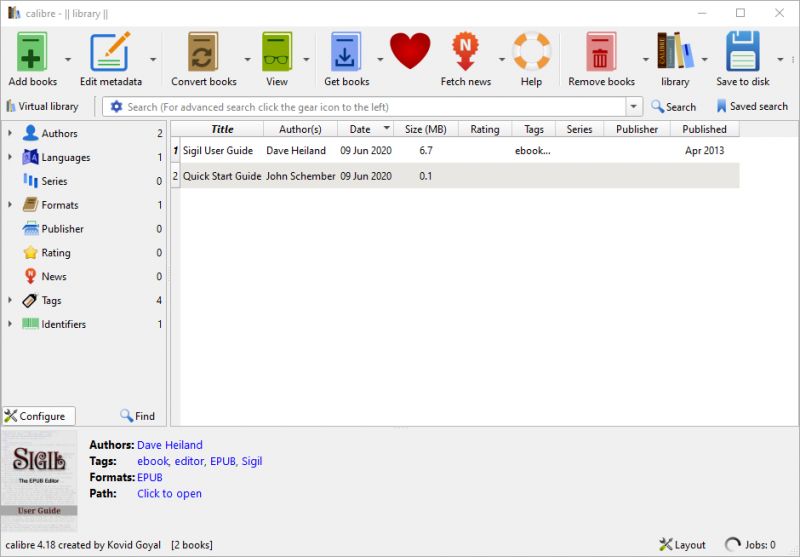This screenshot has height=557, width=800.
Task: Expand the Authors tree node
Action: (x=10, y=133)
